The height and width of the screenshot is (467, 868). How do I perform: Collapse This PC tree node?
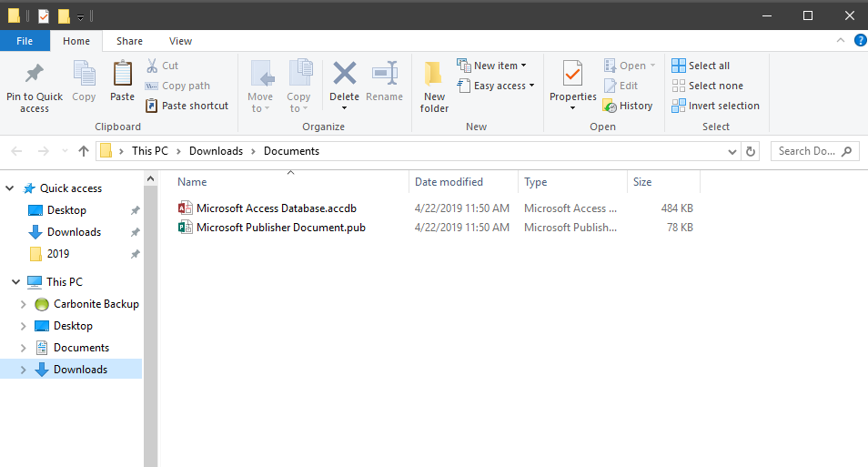(x=16, y=282)
